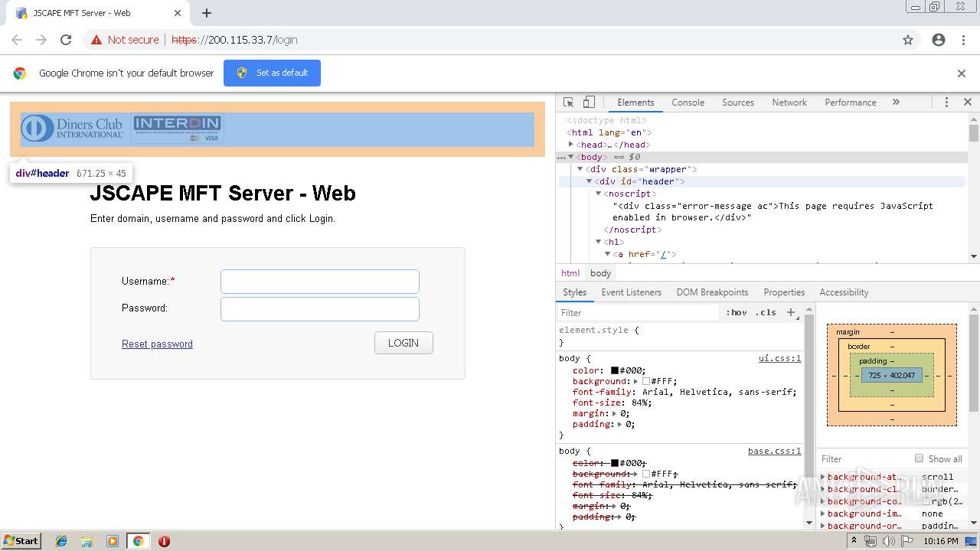Viewport: 980px width, 551px height.
Task: Click the styles Filter input
Action: tap(639, 312)
